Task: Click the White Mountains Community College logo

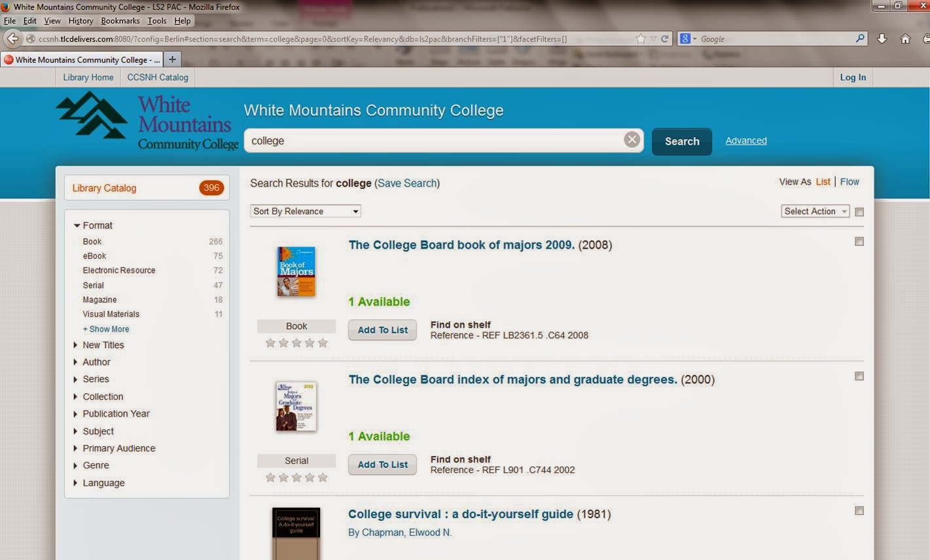Action: (x=148, y=121)
